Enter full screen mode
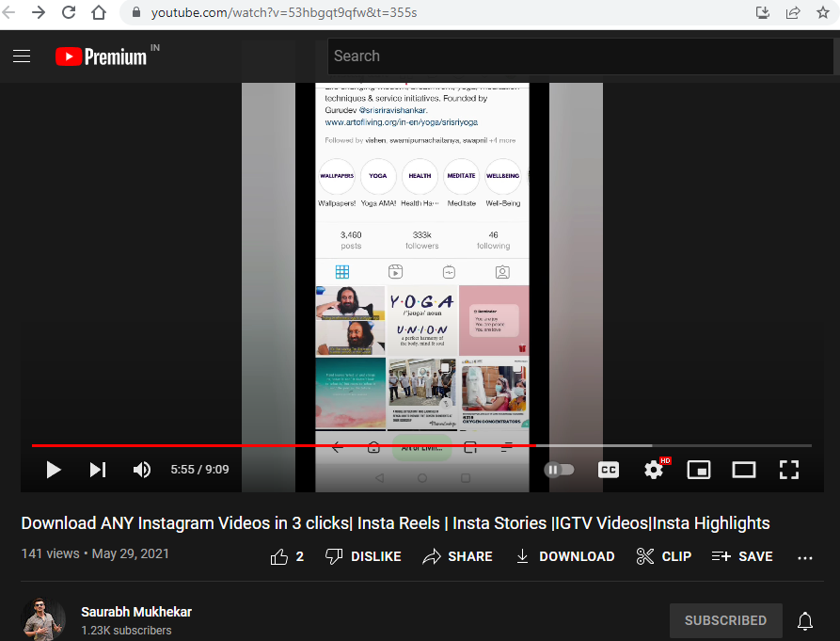The image size is (840, 641). click(x=789, y=470)
